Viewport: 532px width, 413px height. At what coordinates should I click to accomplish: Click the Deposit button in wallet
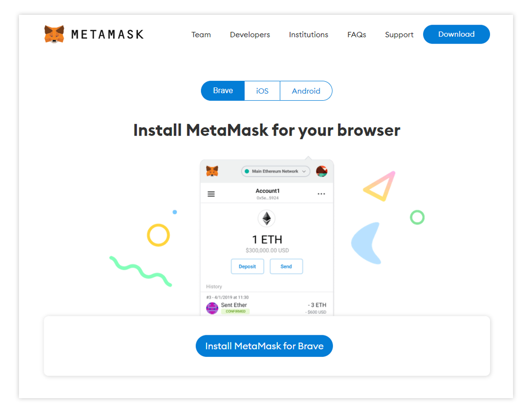tap(248, 266)
